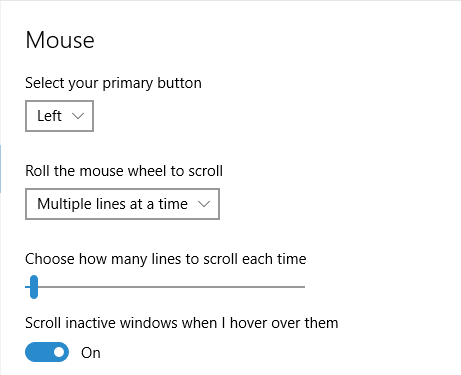Open the primary button dropdown showing Left
Viewport: 461px width, 375px height.
point(59,116)
